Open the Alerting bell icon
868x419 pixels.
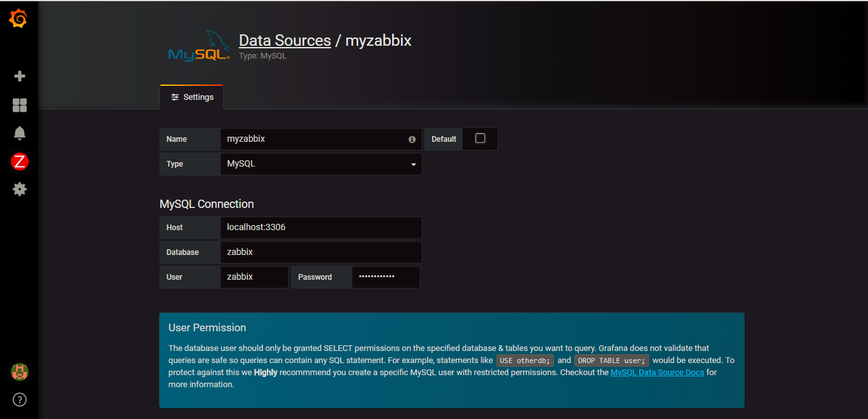point(20,133)
